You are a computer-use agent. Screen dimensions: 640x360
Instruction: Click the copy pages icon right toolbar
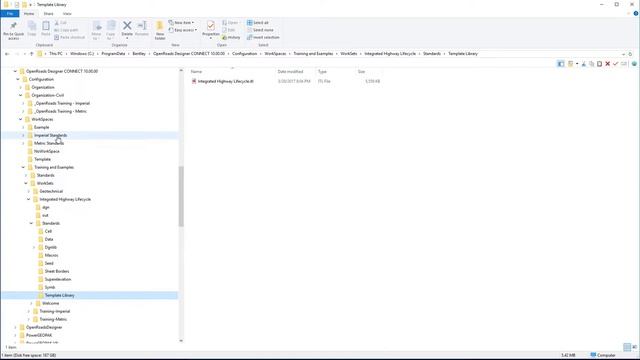tap(591, 64)
